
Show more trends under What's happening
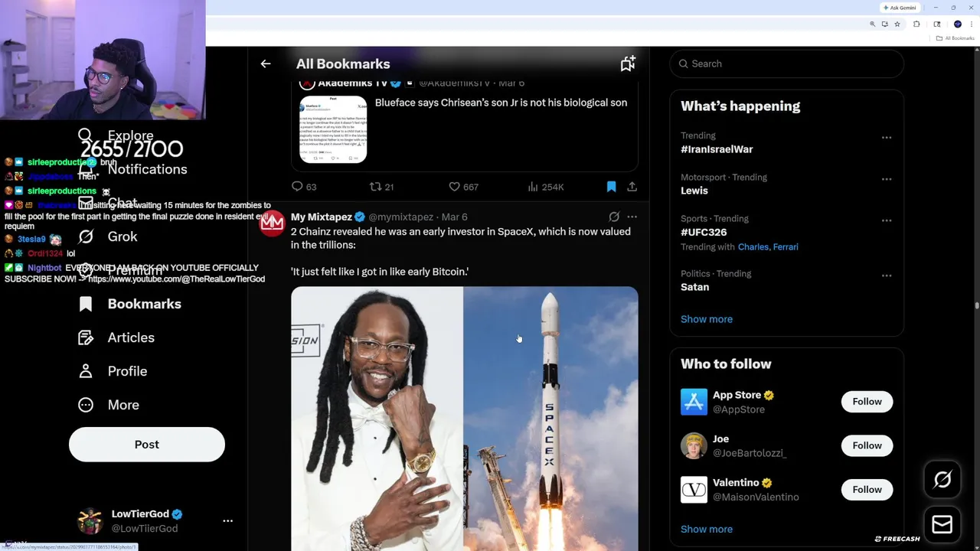click(x=707, y=319)
